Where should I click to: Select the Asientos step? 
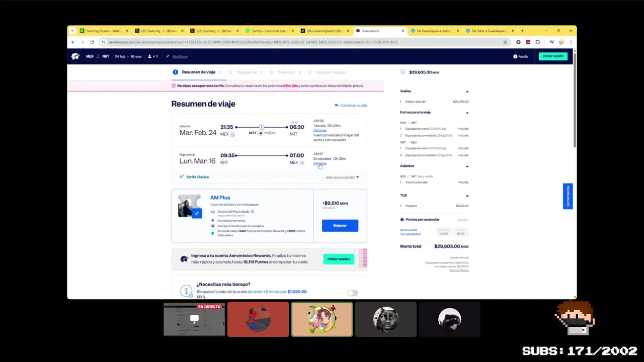283,72
